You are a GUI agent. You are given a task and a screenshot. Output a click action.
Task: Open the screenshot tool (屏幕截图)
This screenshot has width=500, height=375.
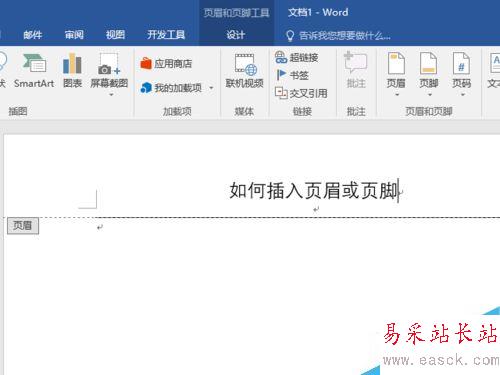pyautogui.click(x=109, y=70)
